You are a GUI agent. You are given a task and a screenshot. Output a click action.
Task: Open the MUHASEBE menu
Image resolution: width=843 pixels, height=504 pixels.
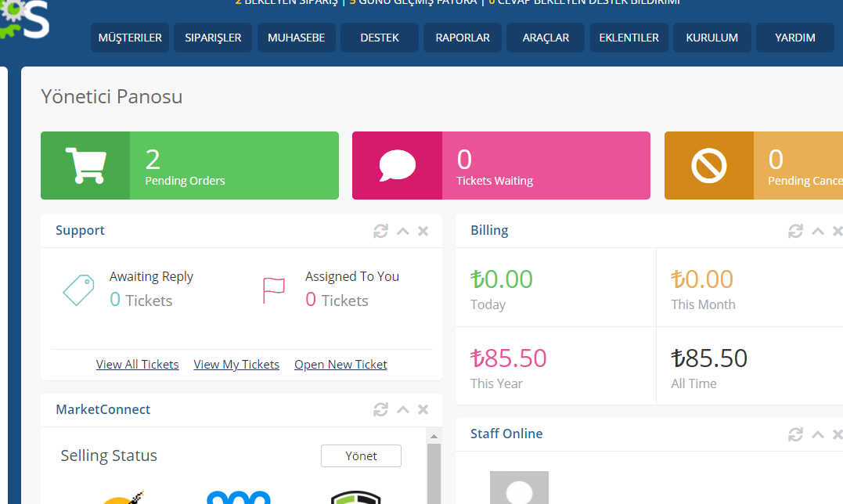click(296, 38)
